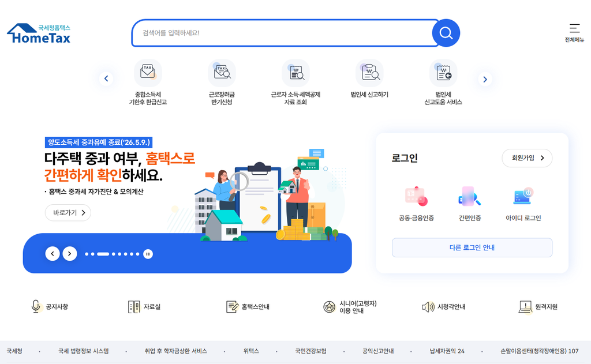591x364 pixels.
Task: Open the 전체메뉴 hamburger menu
Action: 574,33
